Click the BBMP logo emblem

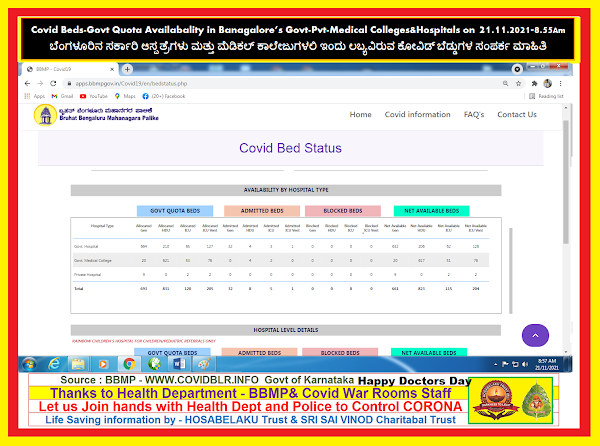[x=46, y=115]
